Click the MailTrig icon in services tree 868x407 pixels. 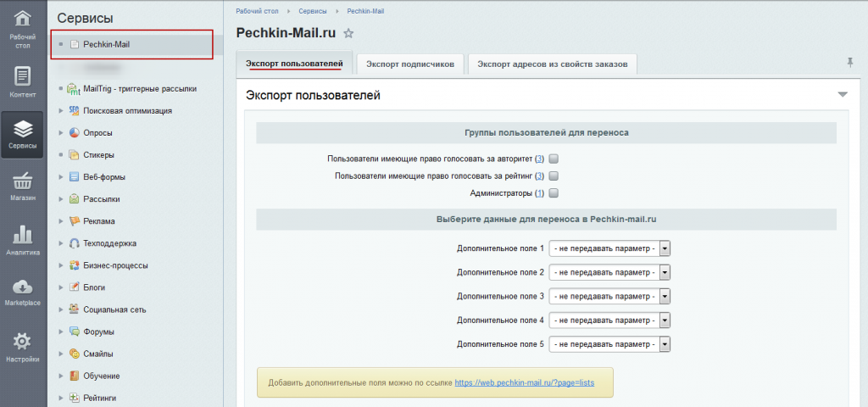[74, 88]
